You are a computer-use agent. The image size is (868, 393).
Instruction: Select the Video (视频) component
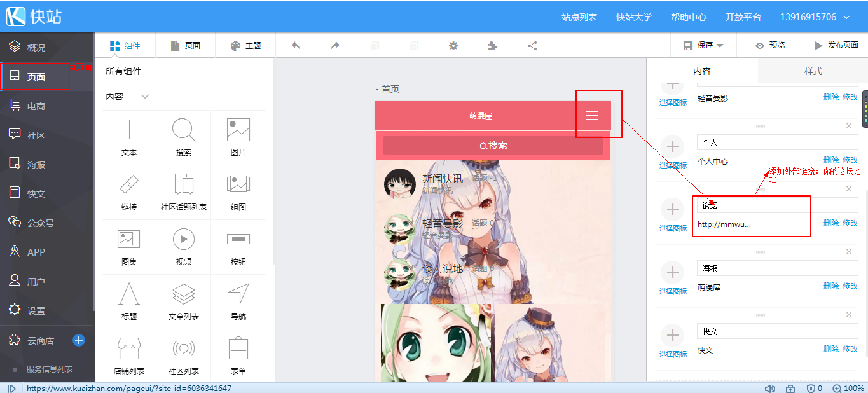184,247
